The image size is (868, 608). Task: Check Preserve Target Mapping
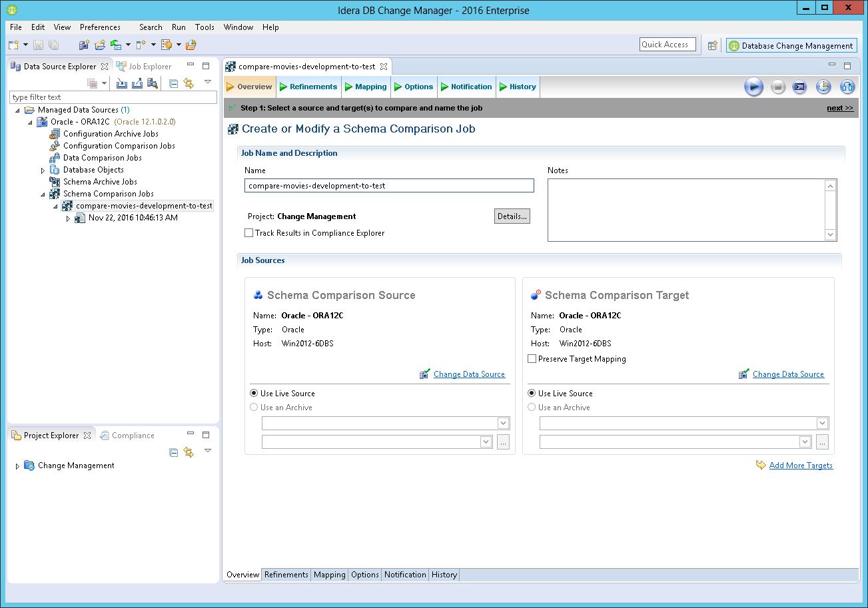532,359
